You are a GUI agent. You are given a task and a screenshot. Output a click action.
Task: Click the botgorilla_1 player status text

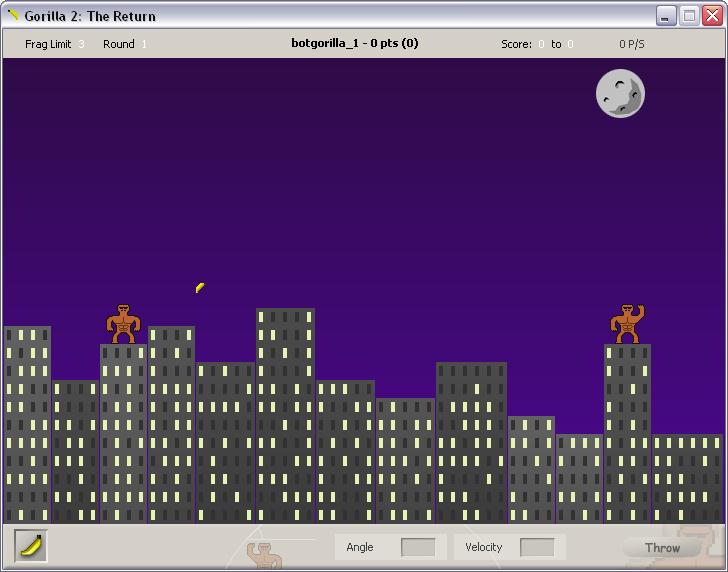[355, 43]
